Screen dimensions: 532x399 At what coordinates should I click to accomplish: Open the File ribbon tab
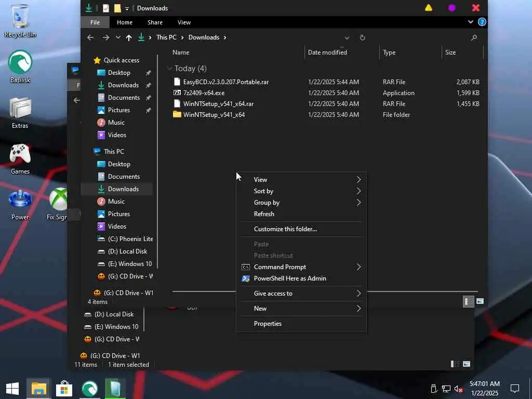coord(95,22)
